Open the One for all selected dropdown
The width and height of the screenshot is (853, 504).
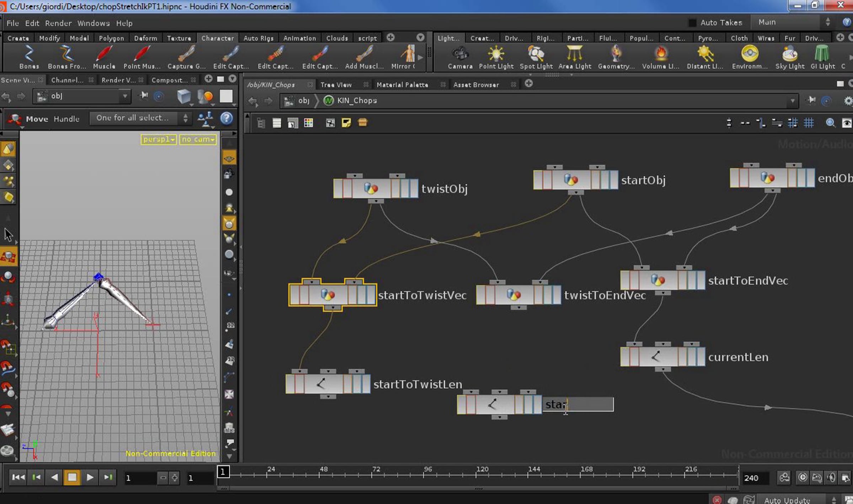(141, 118)
